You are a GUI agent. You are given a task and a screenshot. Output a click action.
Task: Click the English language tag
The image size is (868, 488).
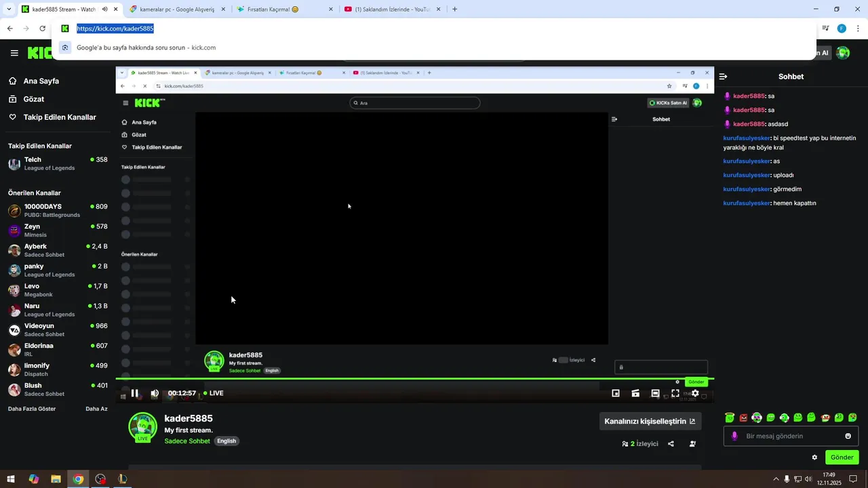pyautogui.click(x=226, y=441)
